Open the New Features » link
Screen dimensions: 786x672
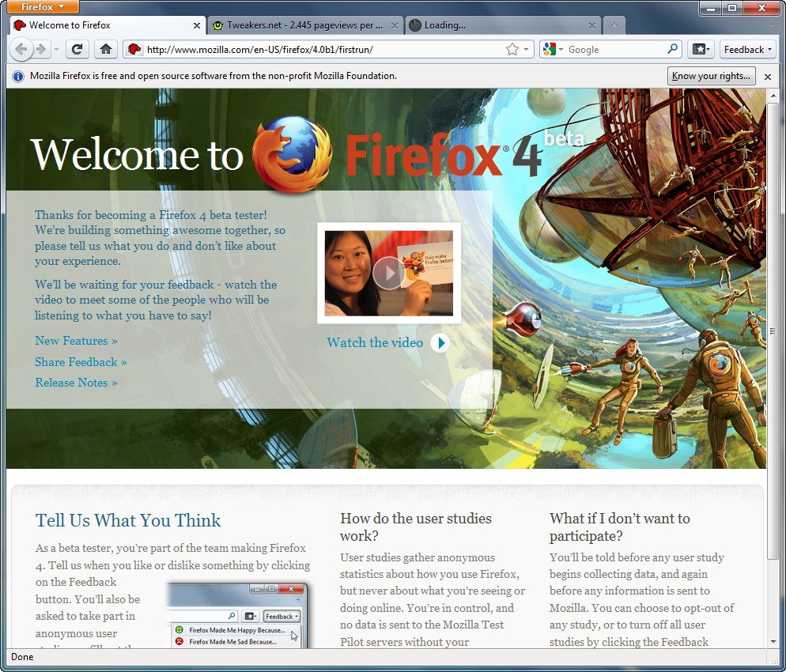(x=76, y=341)
